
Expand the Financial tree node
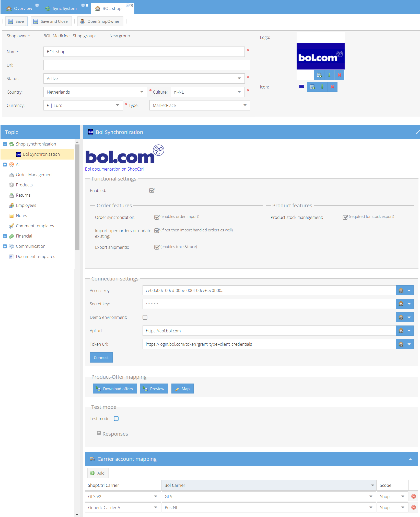click(x=5, y=236)
